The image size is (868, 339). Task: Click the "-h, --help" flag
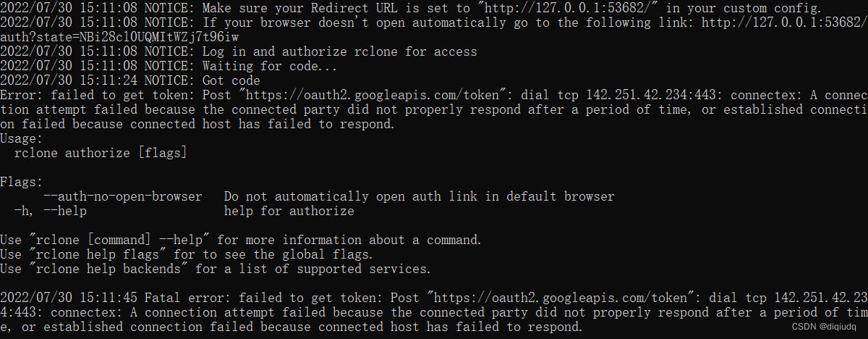pos(51,211)
